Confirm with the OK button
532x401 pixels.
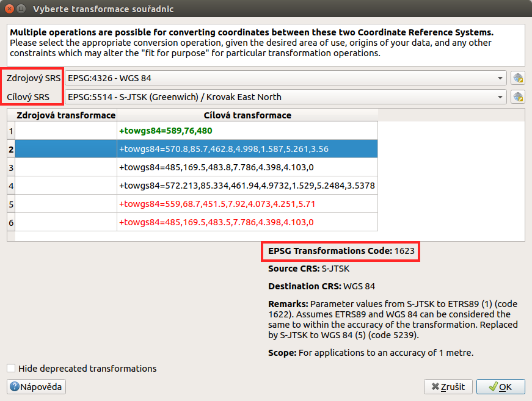pyautogui.click(x=500, y=387)
